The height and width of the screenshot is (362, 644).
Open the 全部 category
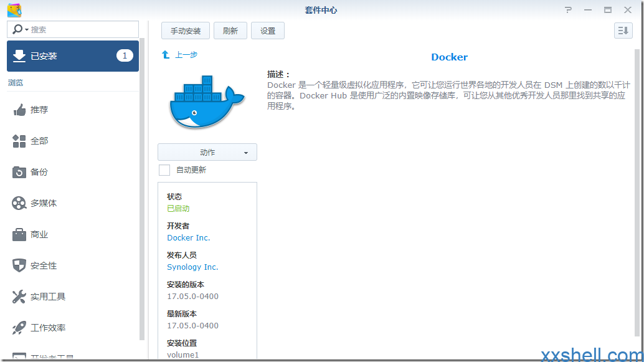[73, 141]
